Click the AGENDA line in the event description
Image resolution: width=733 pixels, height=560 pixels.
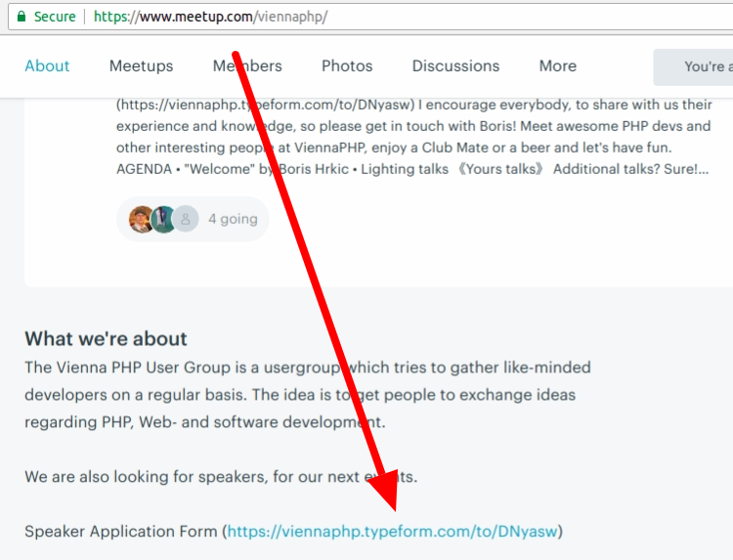coord(412,169)
